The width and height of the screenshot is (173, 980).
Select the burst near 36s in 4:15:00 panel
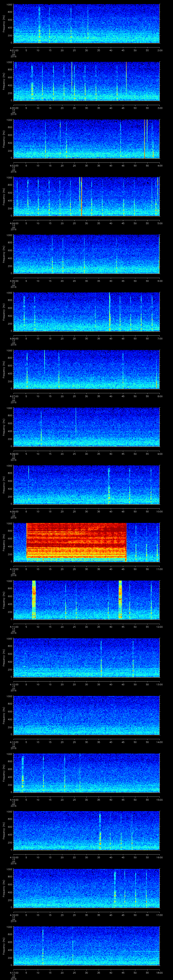pos(100,830)
